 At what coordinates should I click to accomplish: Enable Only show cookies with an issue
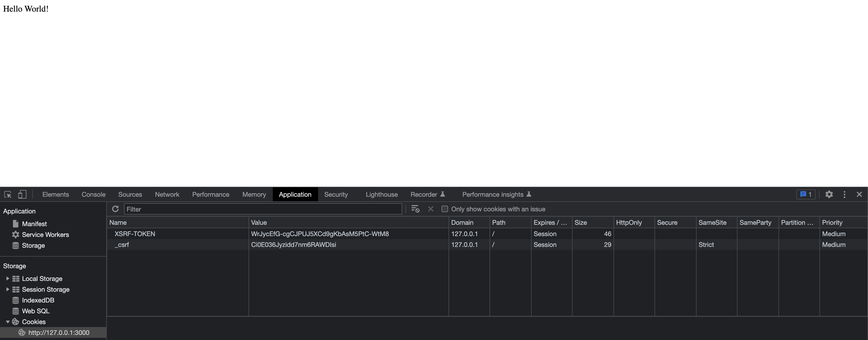pyautogui.click(x=445, y=209)
